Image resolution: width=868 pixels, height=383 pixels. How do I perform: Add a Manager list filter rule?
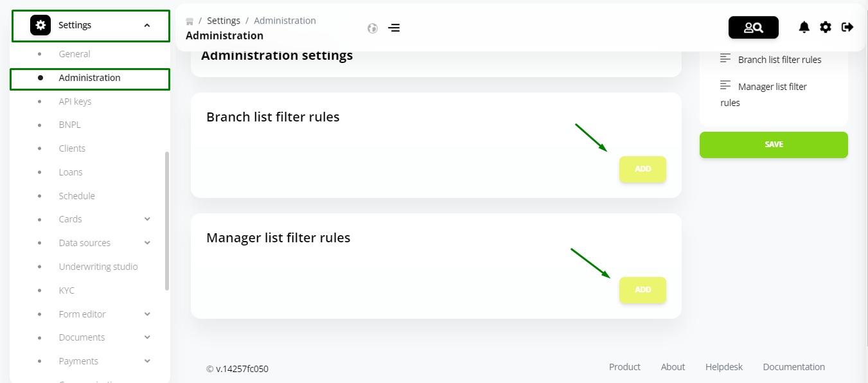tap(642, 290)
